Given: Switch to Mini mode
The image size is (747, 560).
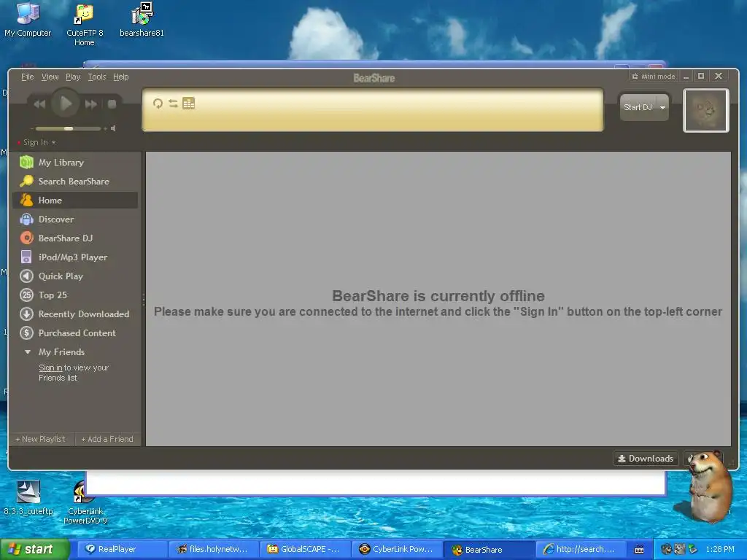Looking at the screenshot, I should [654, 76].
